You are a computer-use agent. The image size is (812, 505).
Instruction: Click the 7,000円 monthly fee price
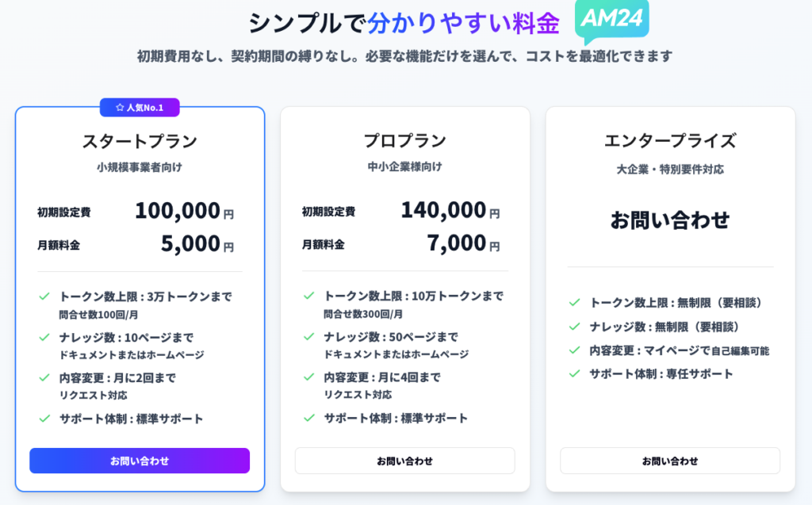(x=463, y=243)
